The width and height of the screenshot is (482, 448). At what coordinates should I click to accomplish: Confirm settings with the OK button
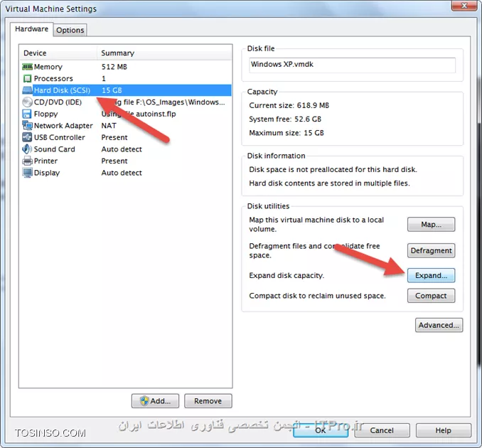click(x=321, y=430)
